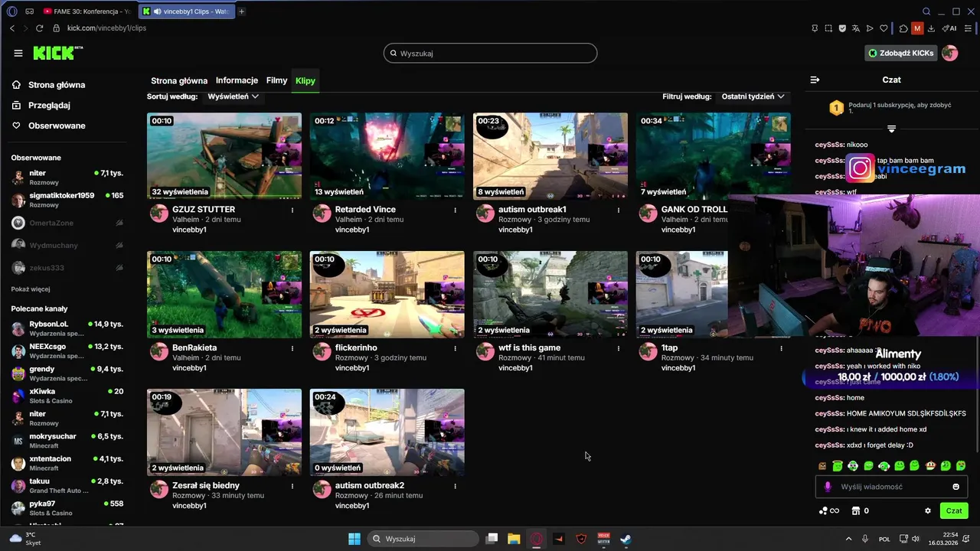
Task: Open options menu for Zesrał się biedny clip
Action: point(292,486)
